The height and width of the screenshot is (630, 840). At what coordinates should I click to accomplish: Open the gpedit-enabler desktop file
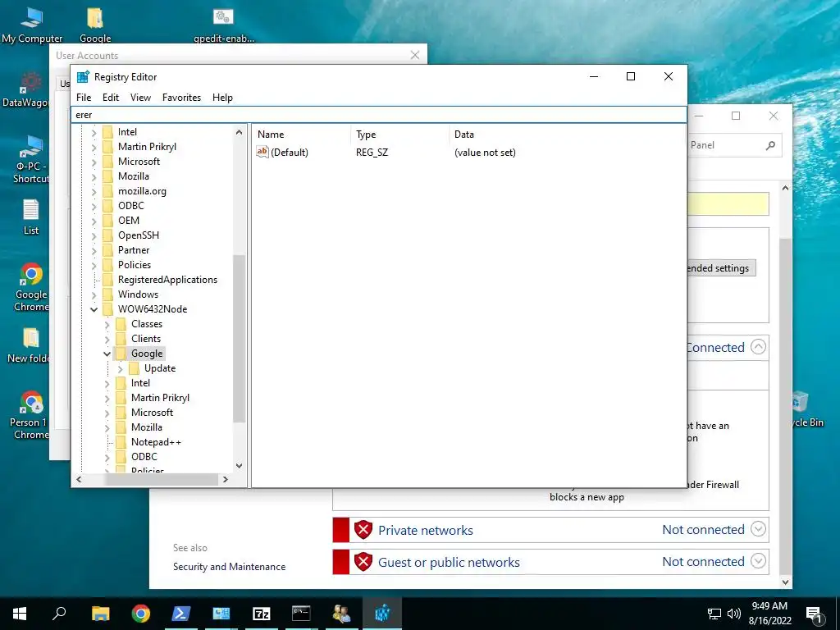[223, 25]
